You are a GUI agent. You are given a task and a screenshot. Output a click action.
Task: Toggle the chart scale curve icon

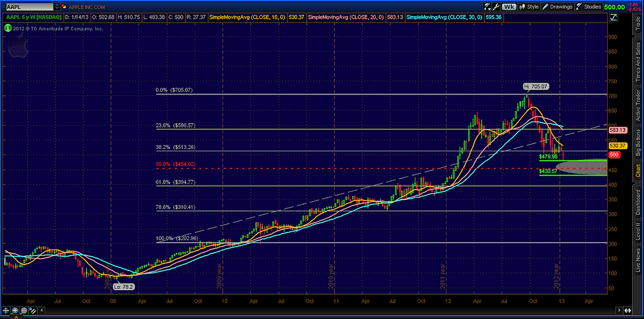[x=613, y=17]
